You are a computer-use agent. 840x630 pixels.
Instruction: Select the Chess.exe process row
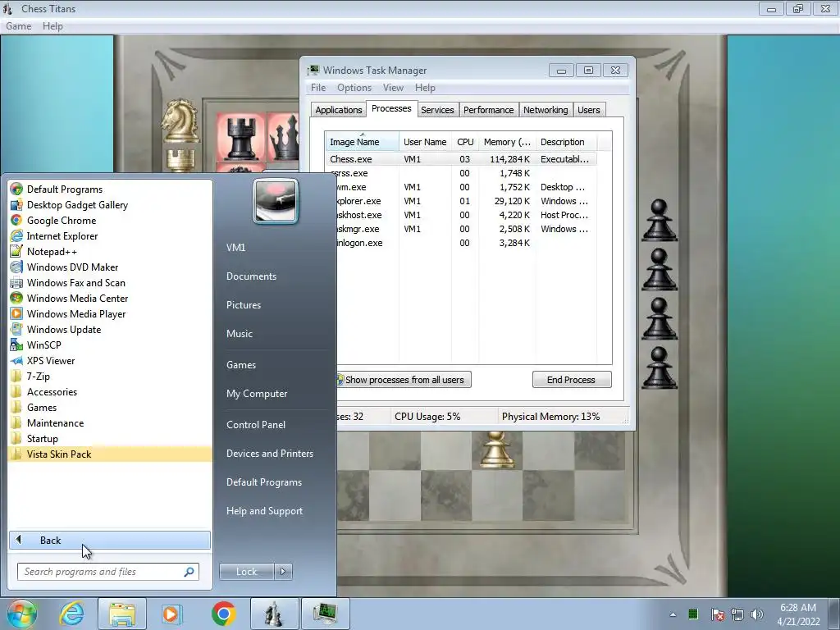click(x=461, y=159)
